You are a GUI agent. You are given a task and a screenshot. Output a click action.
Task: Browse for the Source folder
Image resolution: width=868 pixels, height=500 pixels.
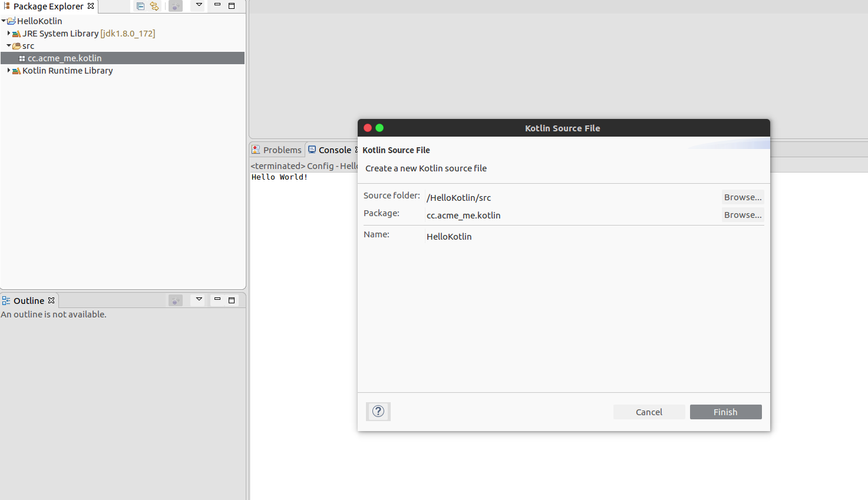pyautogui.click(x=742, y=197)
